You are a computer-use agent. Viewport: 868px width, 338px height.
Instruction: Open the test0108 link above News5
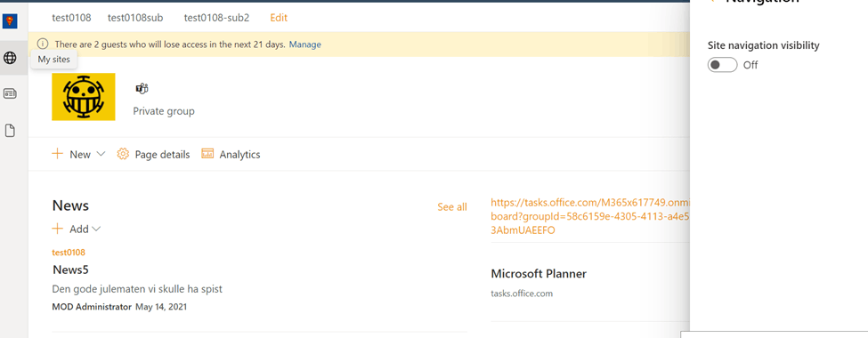(69, 253)
